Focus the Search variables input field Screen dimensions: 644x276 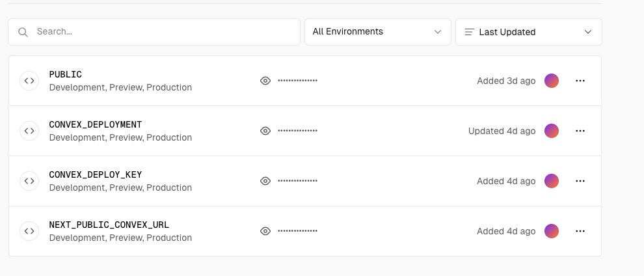coord(154,32)
